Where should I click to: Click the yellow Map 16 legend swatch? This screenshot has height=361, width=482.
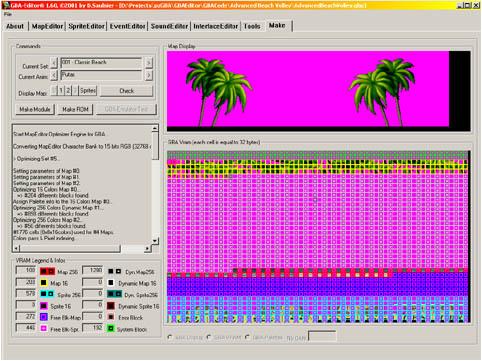point(44,283)
